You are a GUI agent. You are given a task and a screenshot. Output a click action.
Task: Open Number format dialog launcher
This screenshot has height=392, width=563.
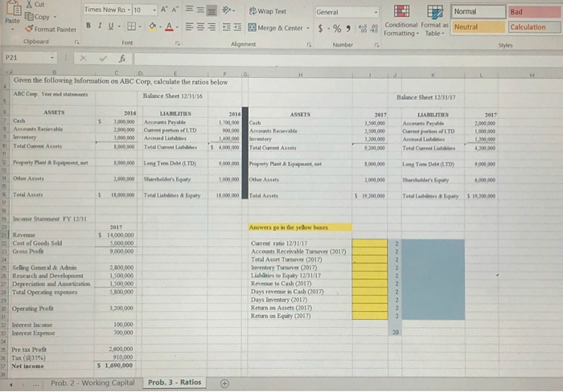coord(376,45)
